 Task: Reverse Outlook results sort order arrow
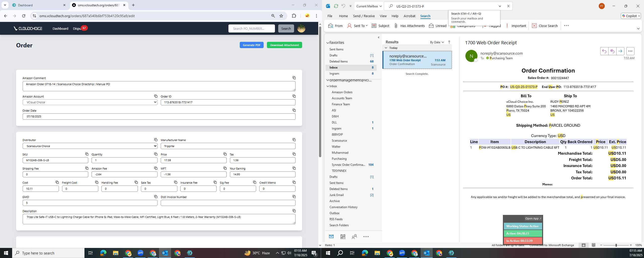tap(449, 42)
